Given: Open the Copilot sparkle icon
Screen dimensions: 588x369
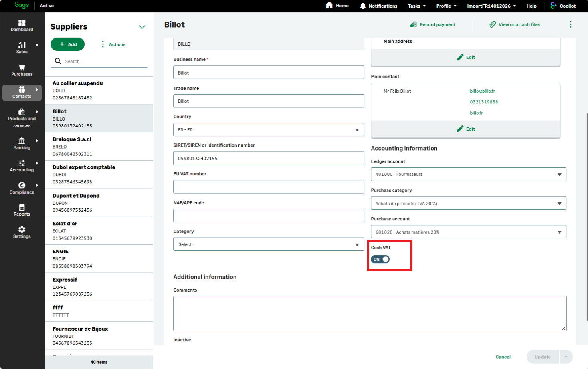Looking at the screenshot, I should click(554, 6).
